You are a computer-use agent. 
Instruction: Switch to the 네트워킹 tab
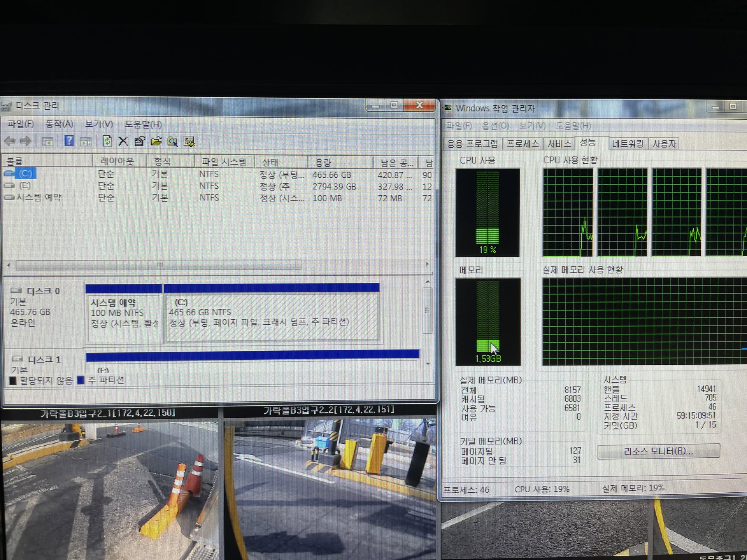(x=627, y=144)
